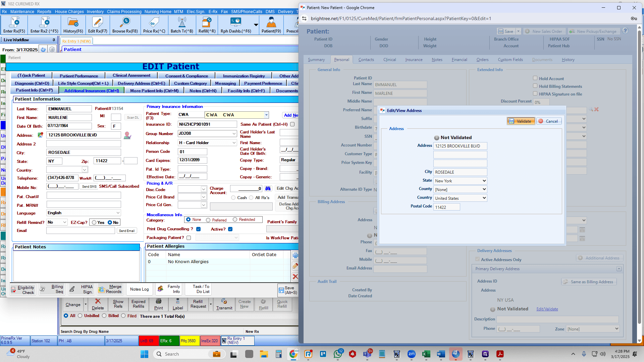Pin the Live Workflow panel
Viewport: 644px width, 362px height.
[54, 40]
